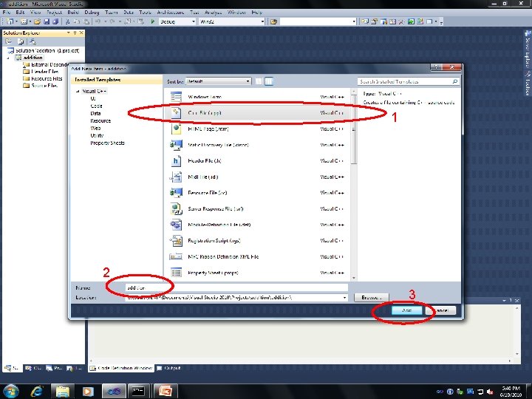Image resolution: width=532 pixels, height=399 pixels.
Task: Click the Windows Start button
Action: 10,391
